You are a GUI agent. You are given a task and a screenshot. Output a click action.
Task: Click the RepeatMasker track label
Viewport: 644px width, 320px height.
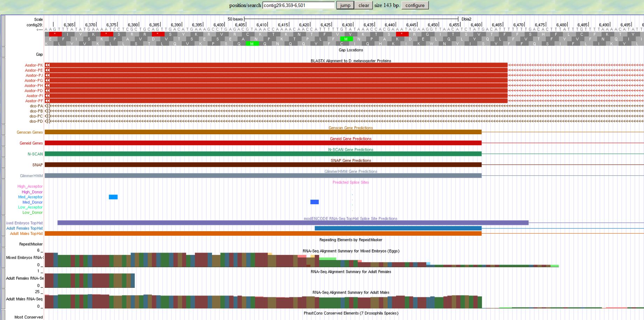coord(31,244)
